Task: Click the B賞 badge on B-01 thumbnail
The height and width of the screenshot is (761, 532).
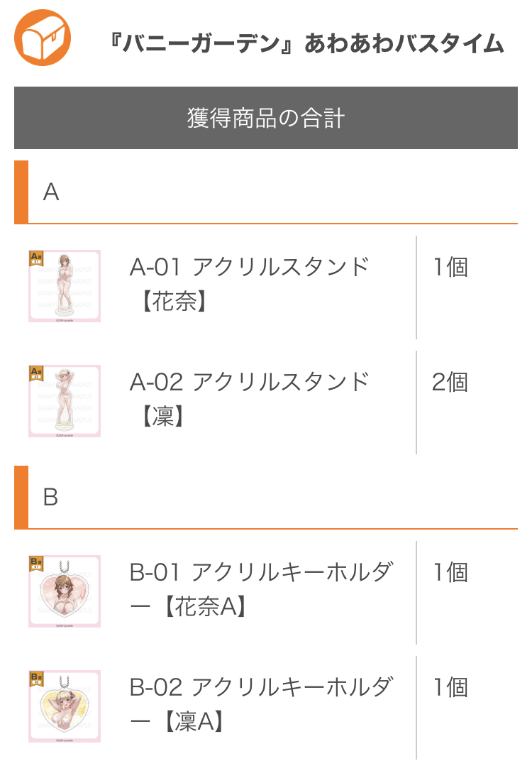Action: [x=35, y=563]
